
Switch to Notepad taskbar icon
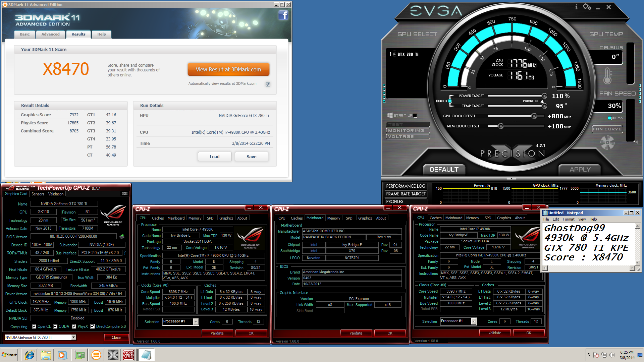click(x=146, y=355)
